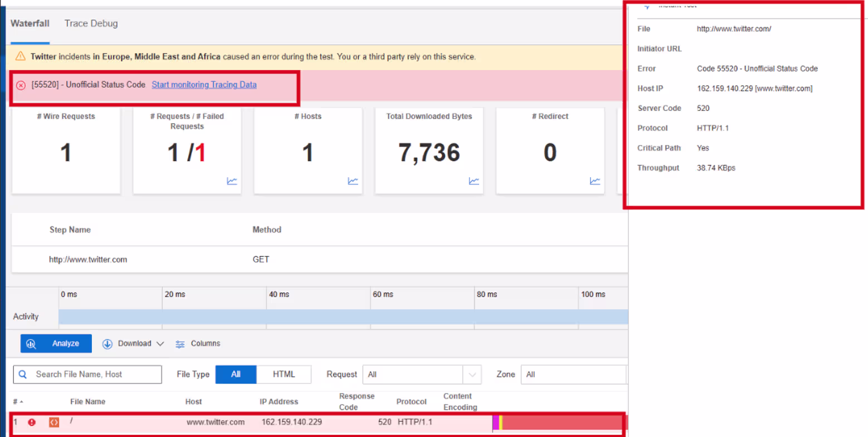Viewport: 868px width, 437px height.
Task: Click the yellow warning triangle icon
Action: (x=21, y=56)
